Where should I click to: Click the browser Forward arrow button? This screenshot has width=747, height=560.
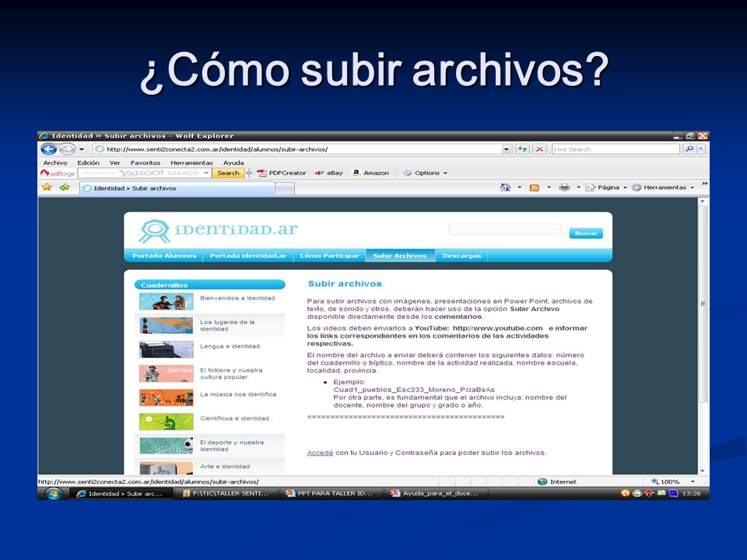click(x=67, y=149)
